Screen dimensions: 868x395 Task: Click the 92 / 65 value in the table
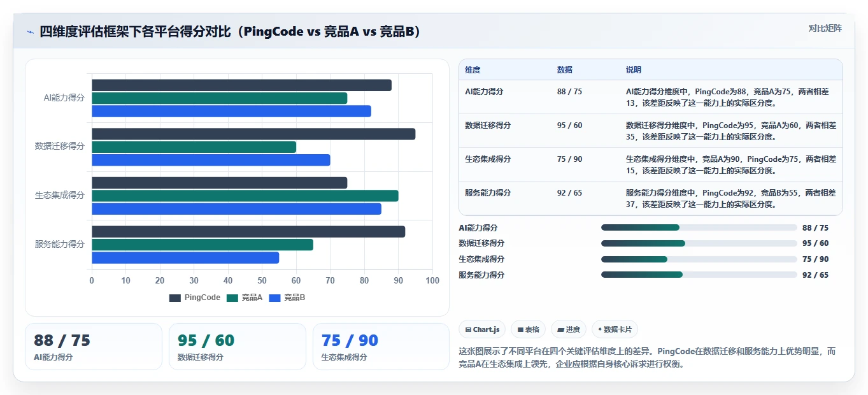pyautogui.click(x=569, y=193)
